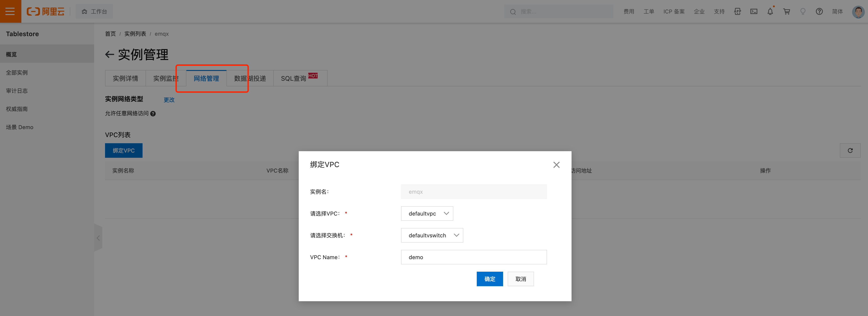Open the hamburger navigation menu
The height and width of the screenshot is (316, 868).
10,11
